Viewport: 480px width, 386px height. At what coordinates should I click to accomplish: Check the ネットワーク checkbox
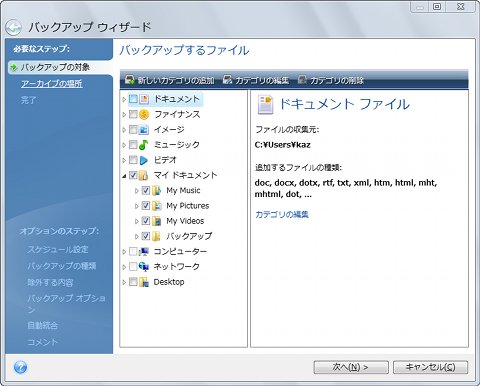pyautogui.click(x=133, y=267)
